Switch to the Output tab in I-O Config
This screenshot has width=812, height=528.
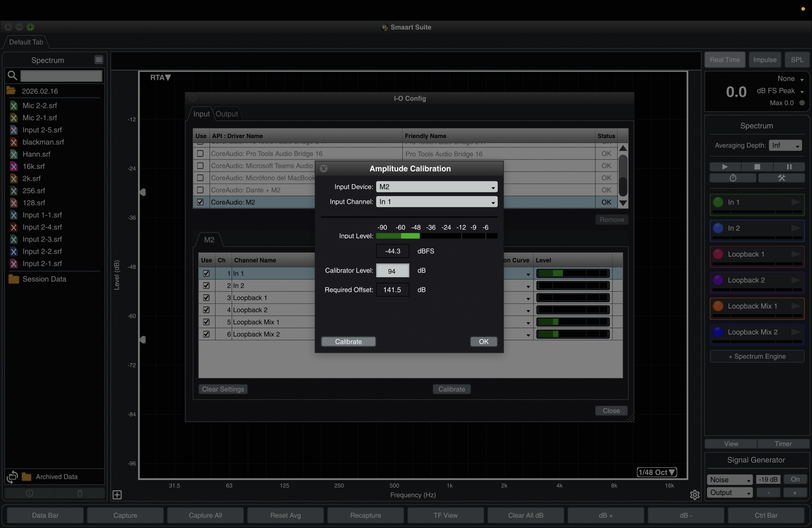[x=227, y=114]
